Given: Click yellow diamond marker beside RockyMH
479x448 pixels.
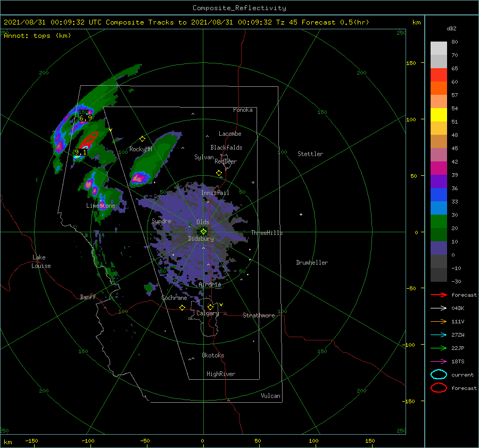Looking at the screenshot, I should (x=142, y=139).
